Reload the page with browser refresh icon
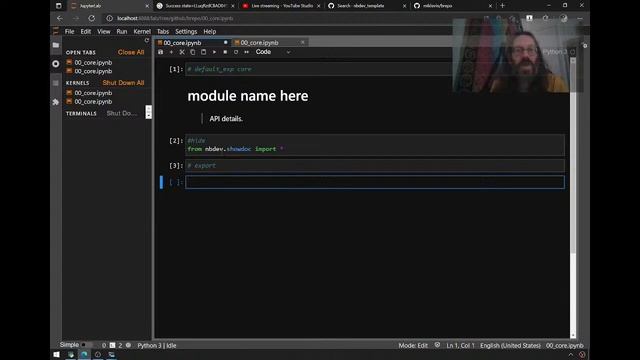This screenshot has width=640, height=360. point(91,18)
